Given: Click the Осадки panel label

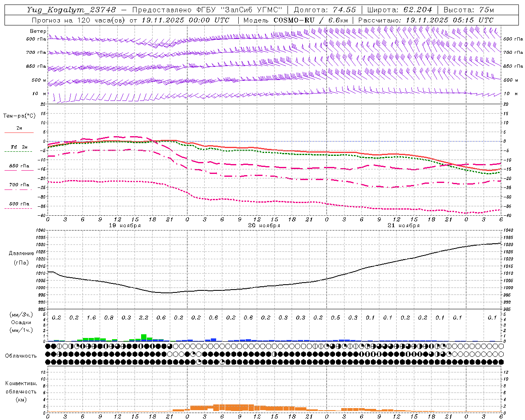Looking at the screenshot, I should [21, 322].
